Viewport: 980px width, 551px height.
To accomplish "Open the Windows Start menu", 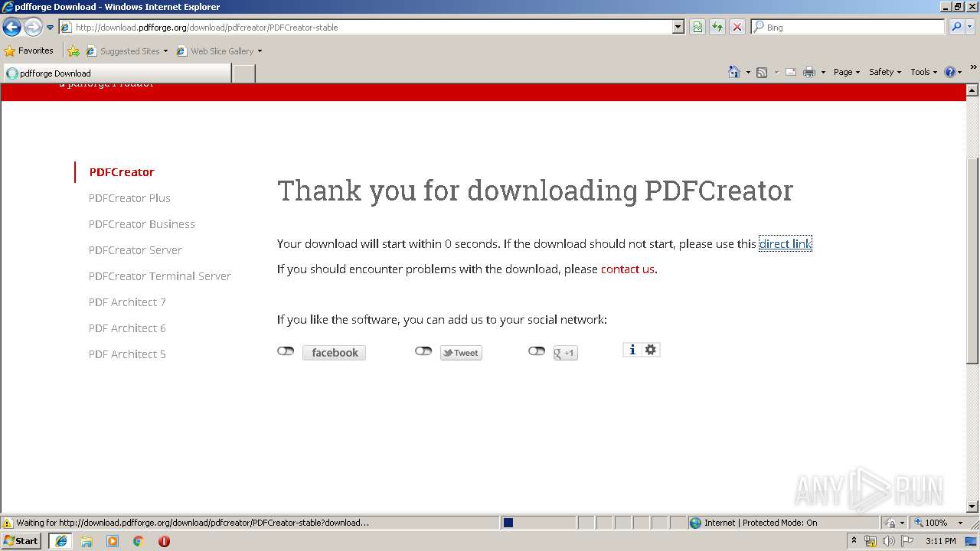I will (21, 541).
